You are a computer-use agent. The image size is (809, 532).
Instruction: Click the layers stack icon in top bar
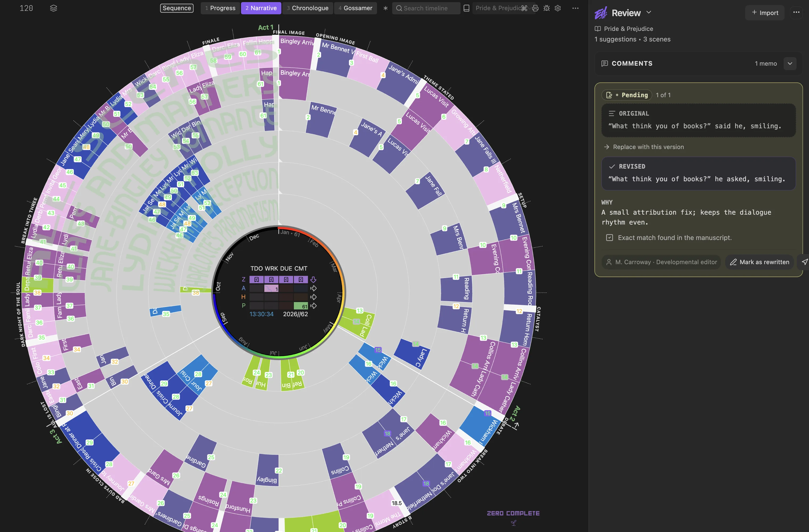click(x=53, y=8)
